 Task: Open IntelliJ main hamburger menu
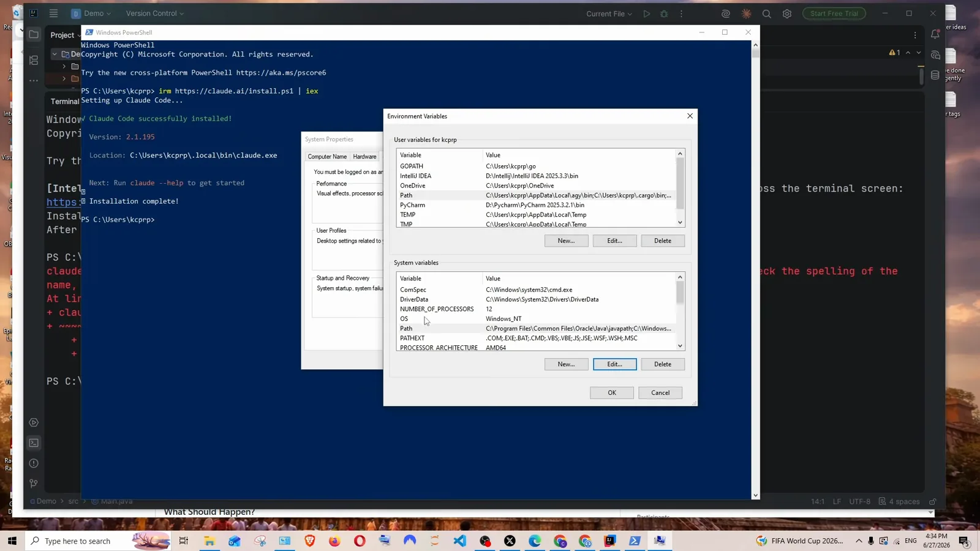[54, 13]
